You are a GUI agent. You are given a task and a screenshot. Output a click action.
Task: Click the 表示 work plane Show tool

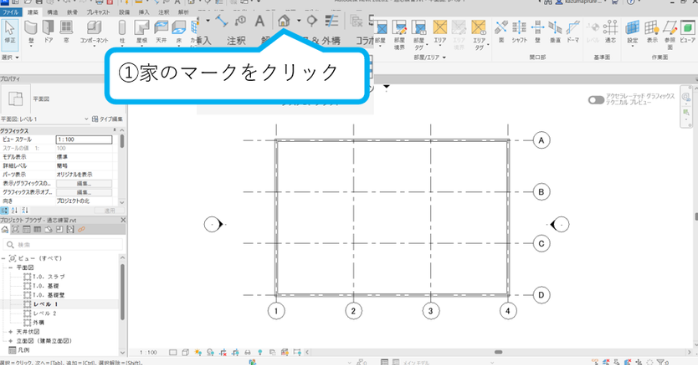[x=652, y=31]
